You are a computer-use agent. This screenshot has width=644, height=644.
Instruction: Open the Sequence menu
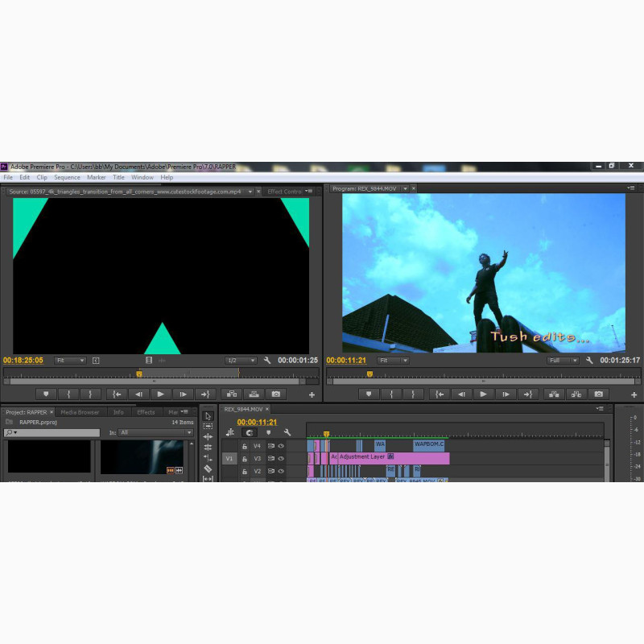click(x=67, y=177)
